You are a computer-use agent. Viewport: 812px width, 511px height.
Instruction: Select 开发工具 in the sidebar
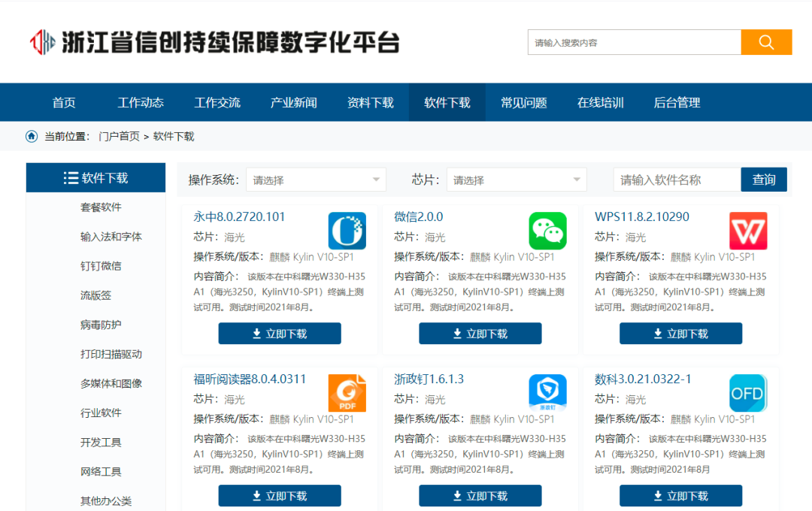coord(101,442)
